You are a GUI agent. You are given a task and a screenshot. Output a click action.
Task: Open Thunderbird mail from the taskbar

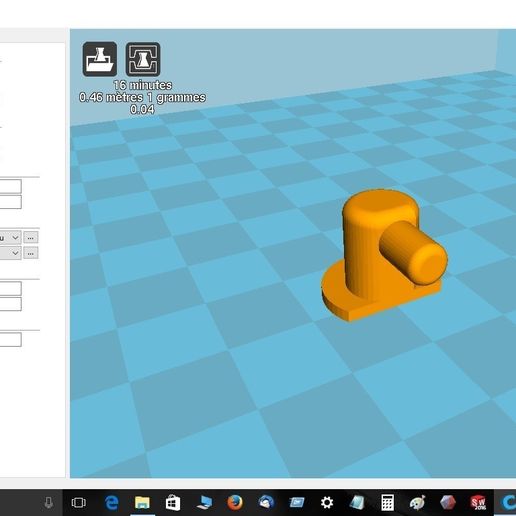point(266,503)
